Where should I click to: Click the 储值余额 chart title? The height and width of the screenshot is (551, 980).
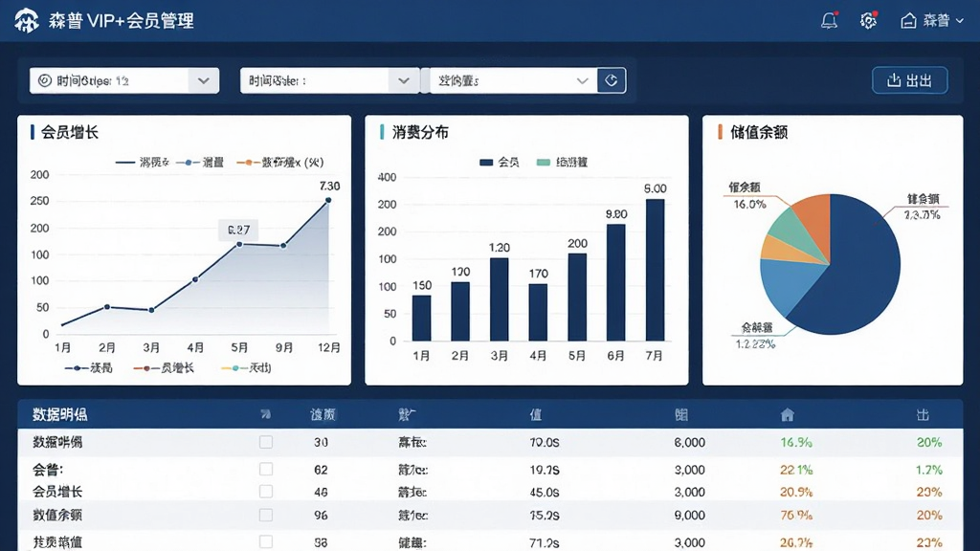pyautogui.click(x=759, y=132)
